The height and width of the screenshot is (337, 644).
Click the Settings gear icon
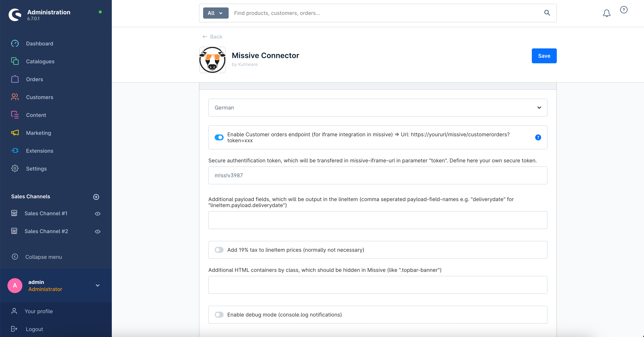coord(15,168)
